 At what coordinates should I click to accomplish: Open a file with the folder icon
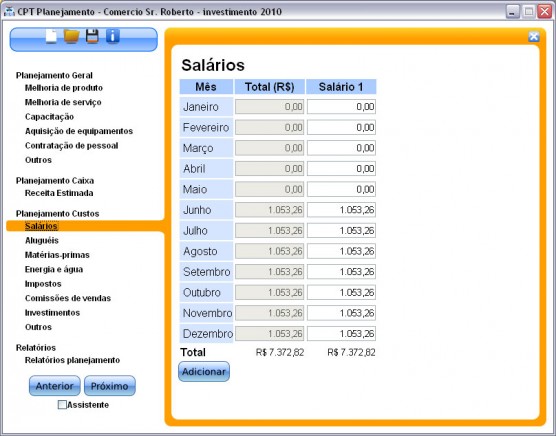71,37
